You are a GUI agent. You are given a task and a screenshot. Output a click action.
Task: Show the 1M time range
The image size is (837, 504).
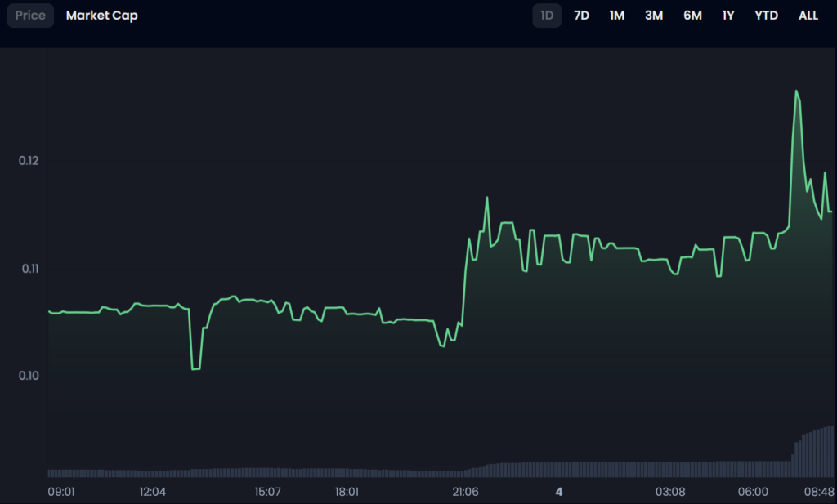pos(616,16)
